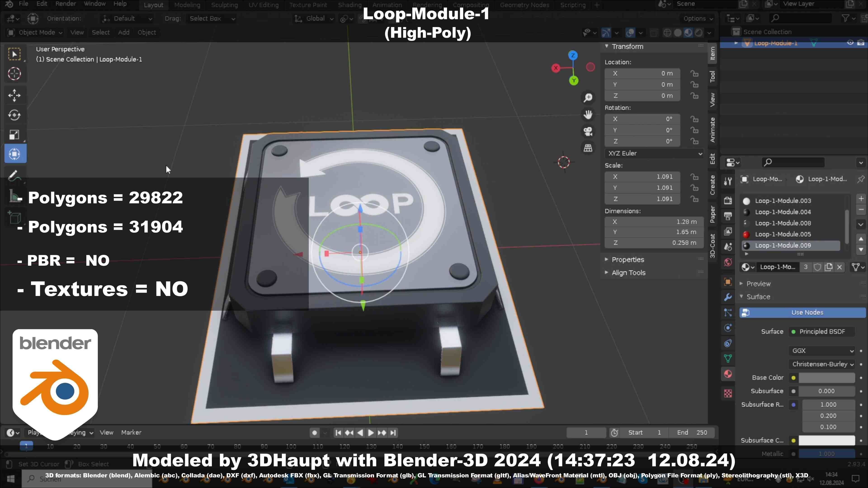Screen dimensions: 868x488
Task: Toggle X-ray view button
Action: point(654,33)
